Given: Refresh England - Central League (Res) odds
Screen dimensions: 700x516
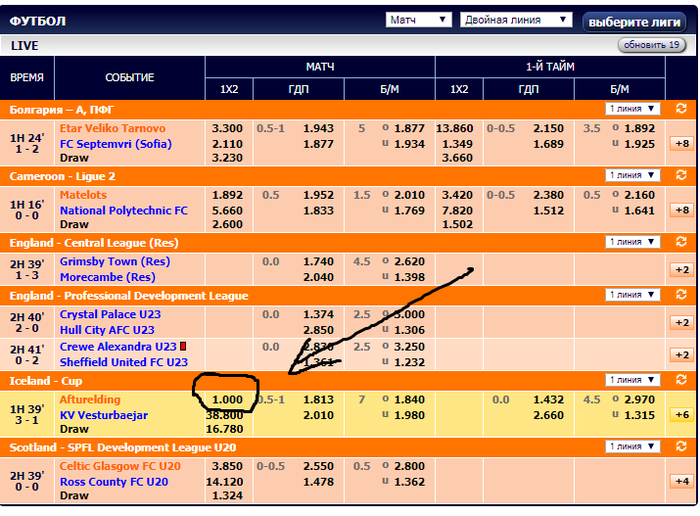Looking at the screenshot, I should (x=681, y=241).
